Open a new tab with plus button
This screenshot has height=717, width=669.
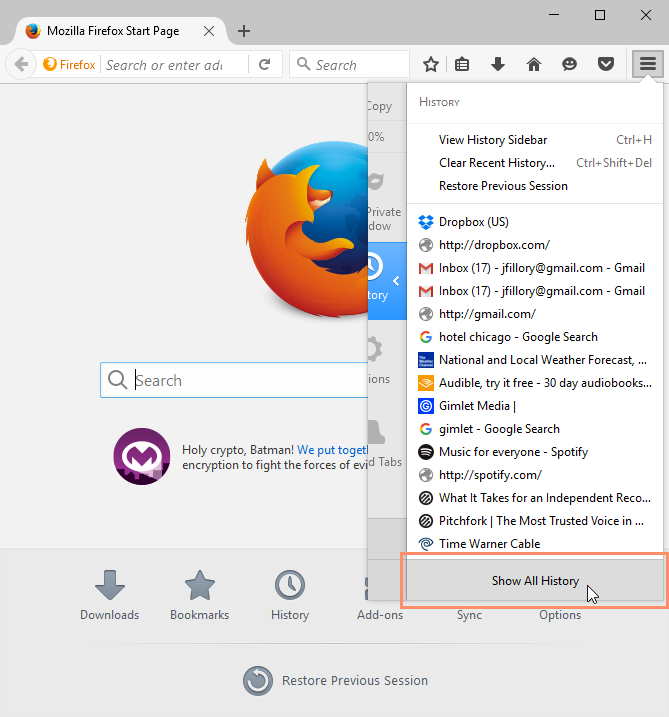click(244, 31)
